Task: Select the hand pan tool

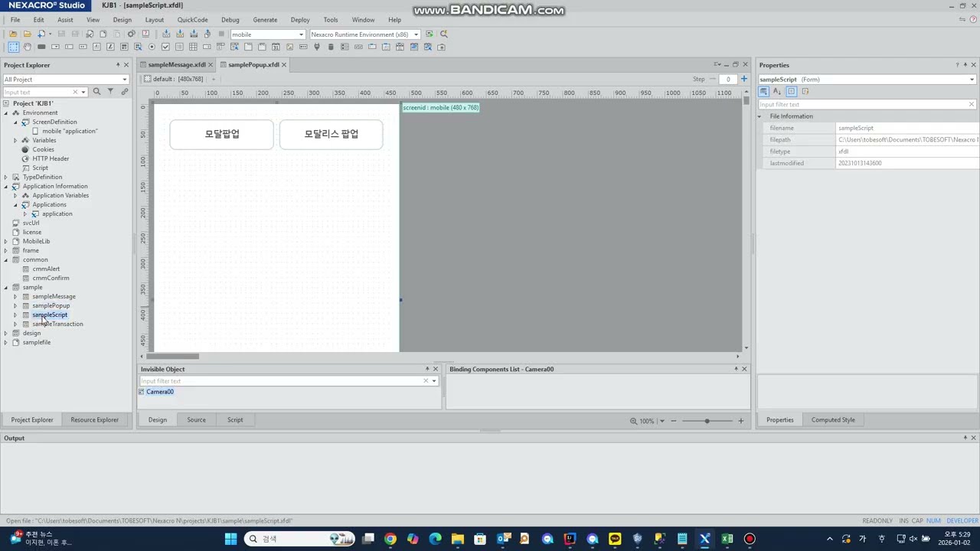Action: point(28,47)
